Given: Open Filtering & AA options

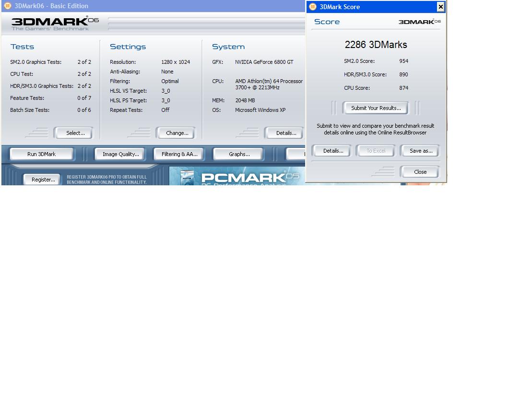Looking at the screenshot, I should click(x=179, y=154).
